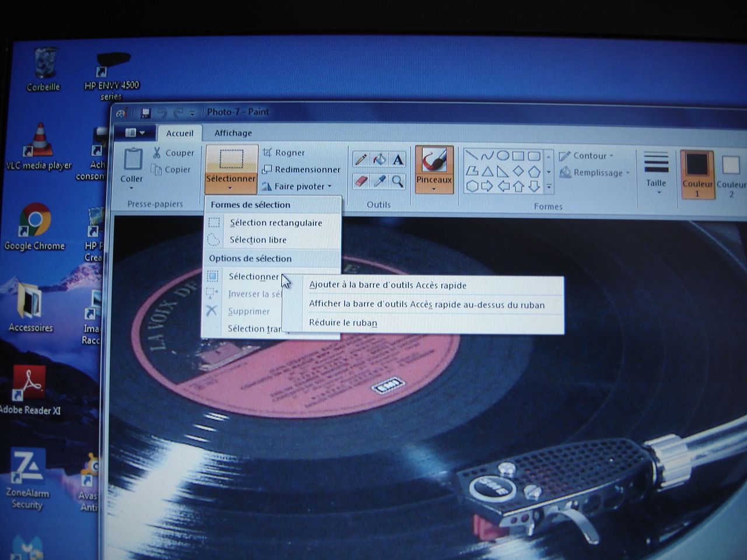Click the Redo arrow in the quick access bar
The width and height of the screenshot is (747, 560).
[178, 113]
